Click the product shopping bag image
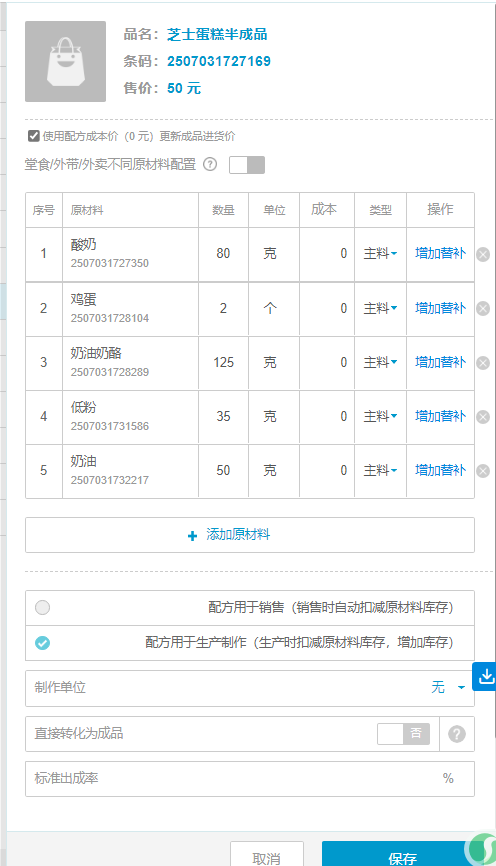This screenshot has height=866, width=496. pos(65,61)
